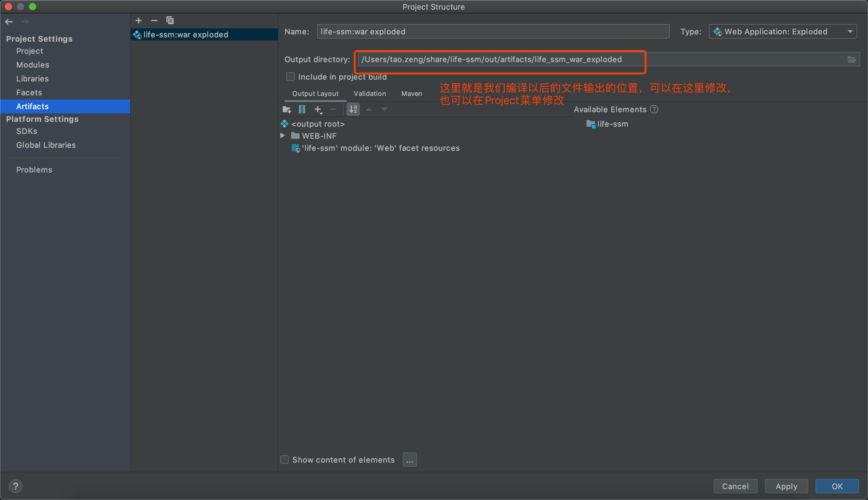This screenshot has height=500, width=868.
Task: Remove the selected artifact with minus icon
Action: (154, 21)
